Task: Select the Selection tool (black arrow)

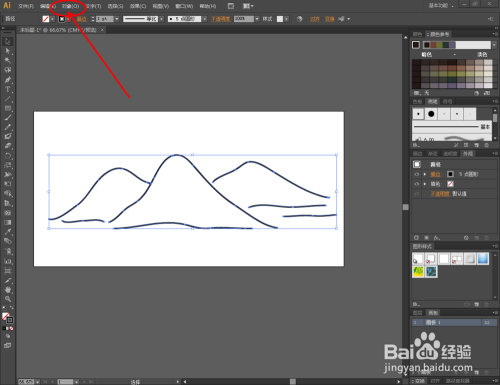Action: click(8, 41)
